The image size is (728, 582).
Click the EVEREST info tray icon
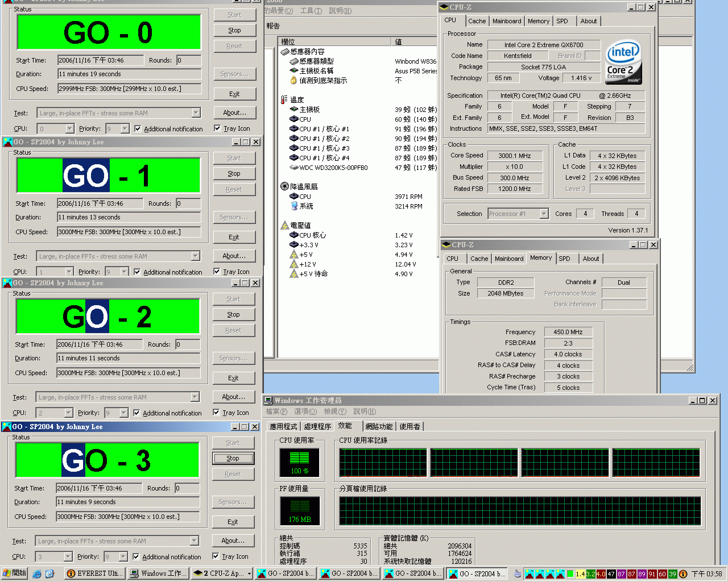[x=683, y=574]
